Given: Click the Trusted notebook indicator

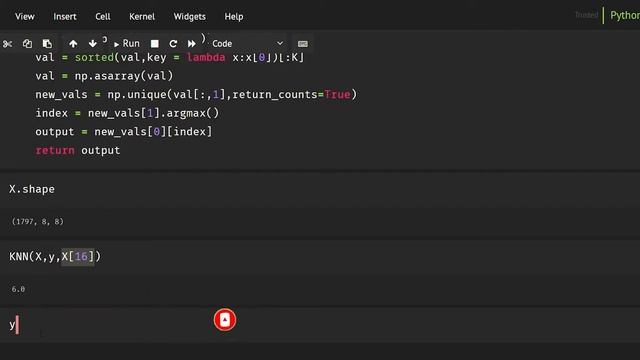Looking at the screenshot, I should click(x=586, y=16).
